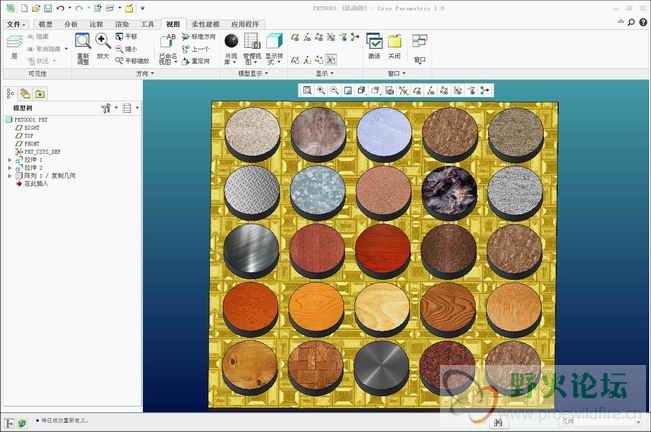
Task: Select the diamond-plate metal textured disc
Action: [x=252, y=193]
